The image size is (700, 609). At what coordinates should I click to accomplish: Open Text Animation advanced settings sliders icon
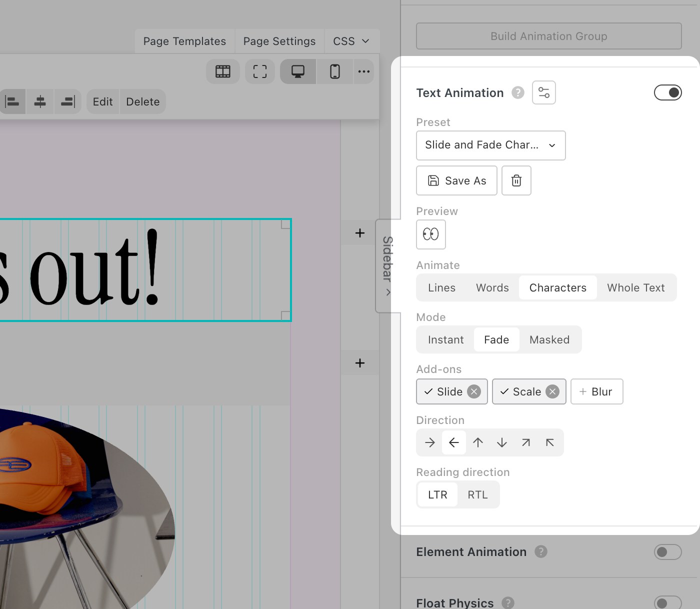(544, 92)
